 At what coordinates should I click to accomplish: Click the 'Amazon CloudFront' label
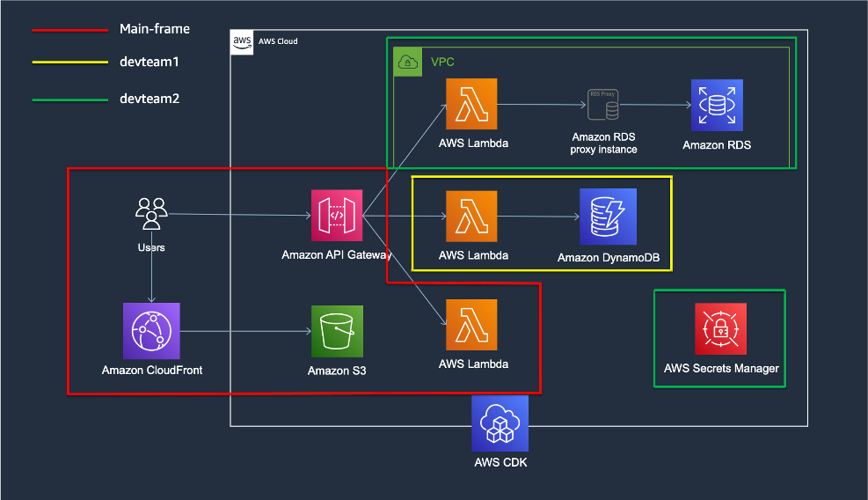(151, 370)
